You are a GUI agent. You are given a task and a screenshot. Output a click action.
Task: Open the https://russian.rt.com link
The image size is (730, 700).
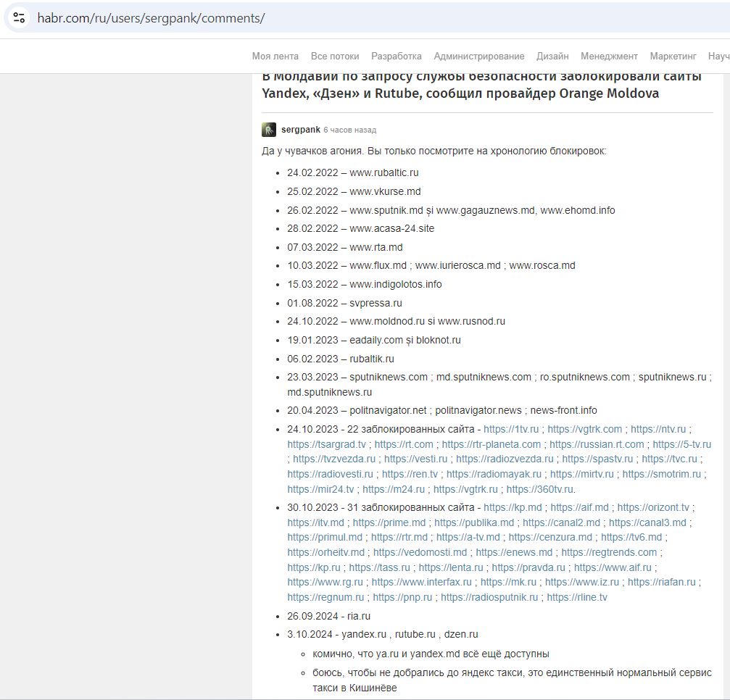point(597,444)
